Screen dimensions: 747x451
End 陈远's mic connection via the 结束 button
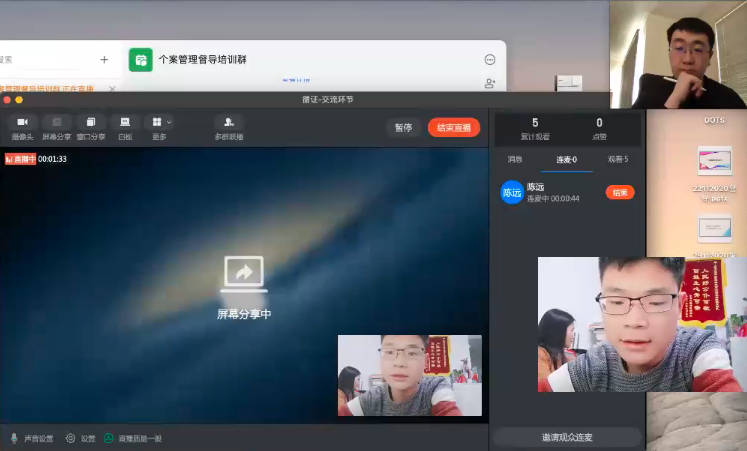coord(620,192)
